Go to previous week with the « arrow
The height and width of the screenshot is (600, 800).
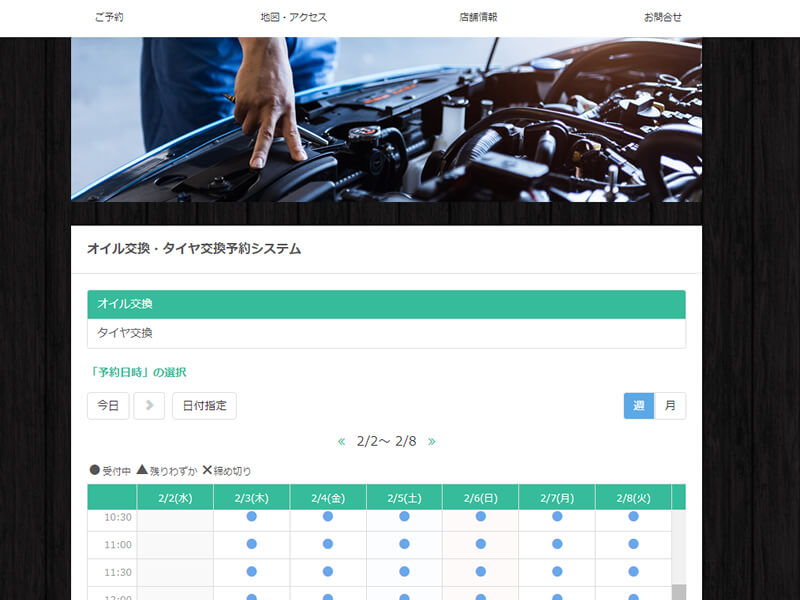pyautogui.click(x=341, y=441)
